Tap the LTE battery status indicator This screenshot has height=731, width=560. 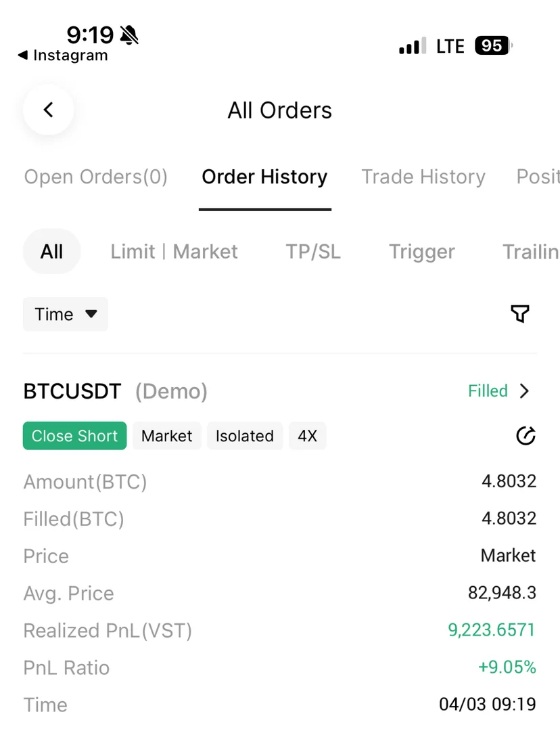(x=492, y=46)
